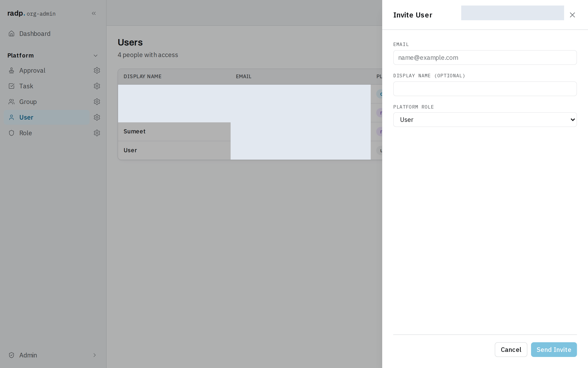Select the User nav item
Viewport: 588px width, 368px height.
coord(47,117)
